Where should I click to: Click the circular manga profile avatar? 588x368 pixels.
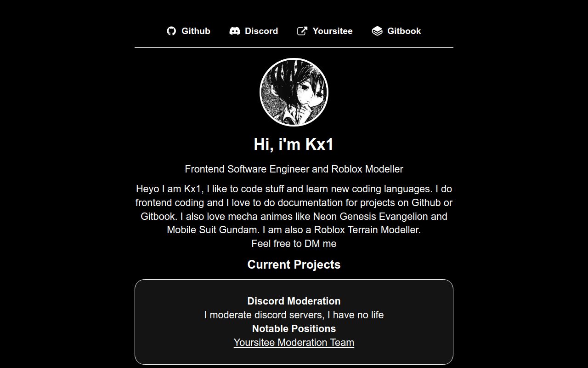[x=294, y=92]
